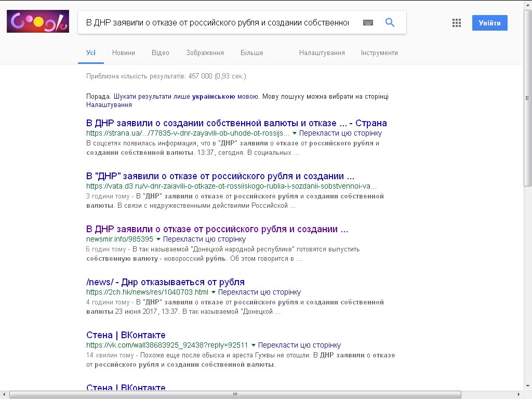Click the search query input field
The height and width of the screenshot is (399, 532).
217,23
